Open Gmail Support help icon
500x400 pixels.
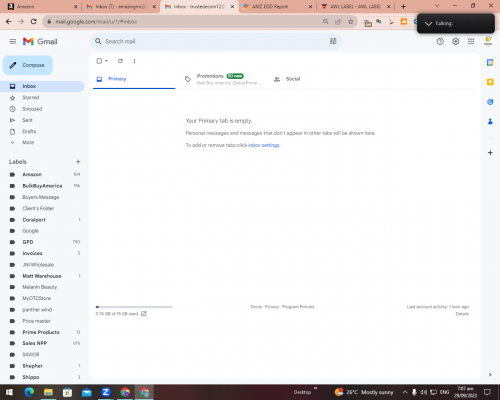pos(440,41)
